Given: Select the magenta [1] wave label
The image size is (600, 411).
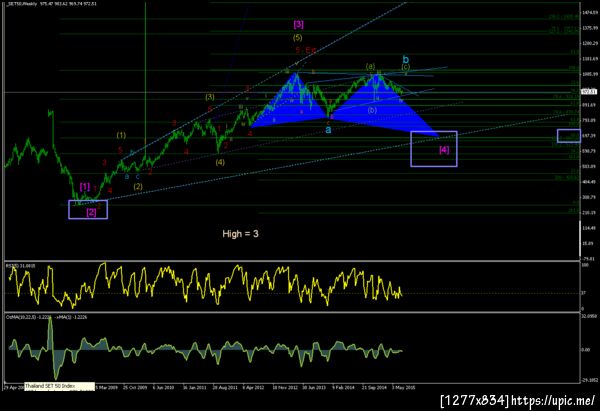Looking at the screenshot, I should 85,187.
